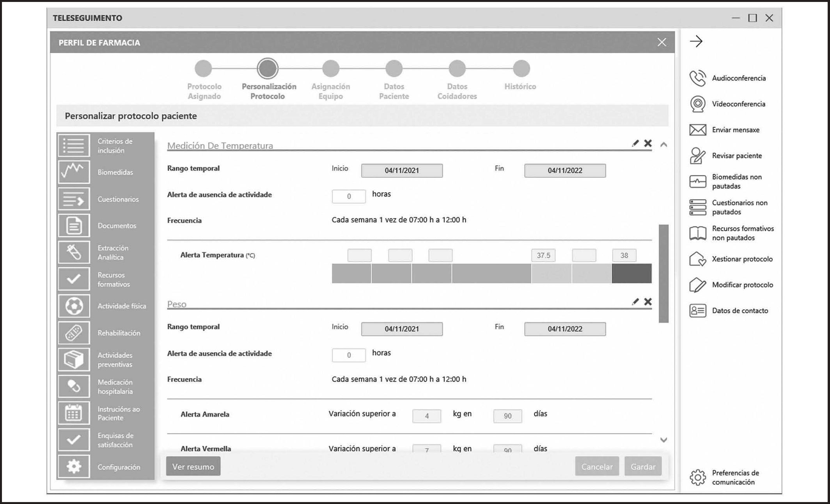Select Extracción Analítica test tube icon
Screen dimensions: 830x504
(x=74, y=252)
